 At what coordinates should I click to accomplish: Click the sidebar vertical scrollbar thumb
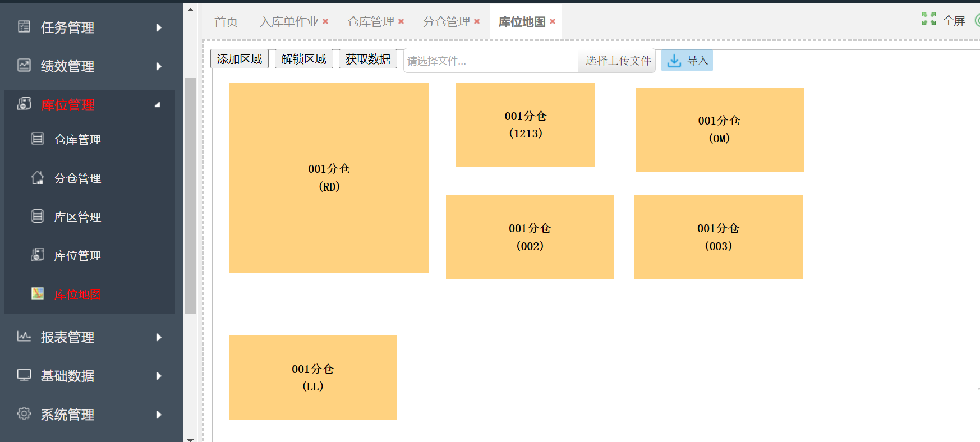191,195
